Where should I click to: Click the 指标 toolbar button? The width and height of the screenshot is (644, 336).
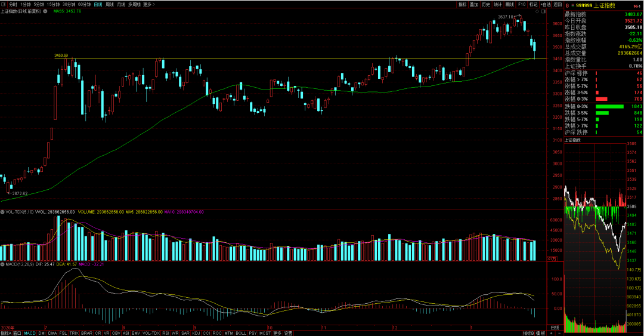tap(463, 5)
